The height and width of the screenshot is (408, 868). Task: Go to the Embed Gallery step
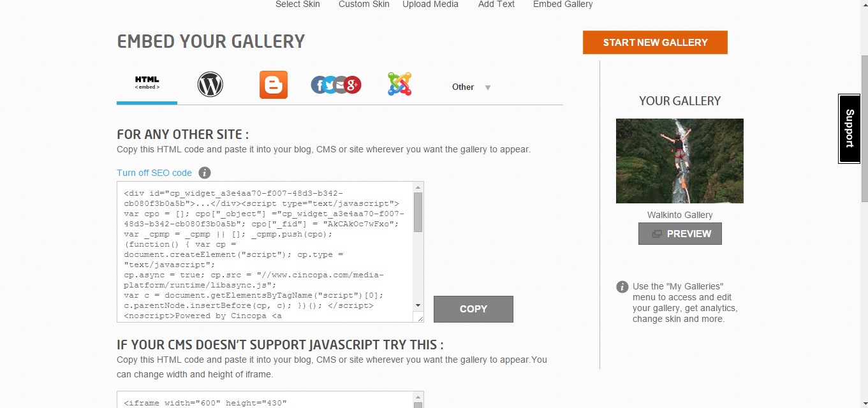pyautogui.click(x=563, y=4)
